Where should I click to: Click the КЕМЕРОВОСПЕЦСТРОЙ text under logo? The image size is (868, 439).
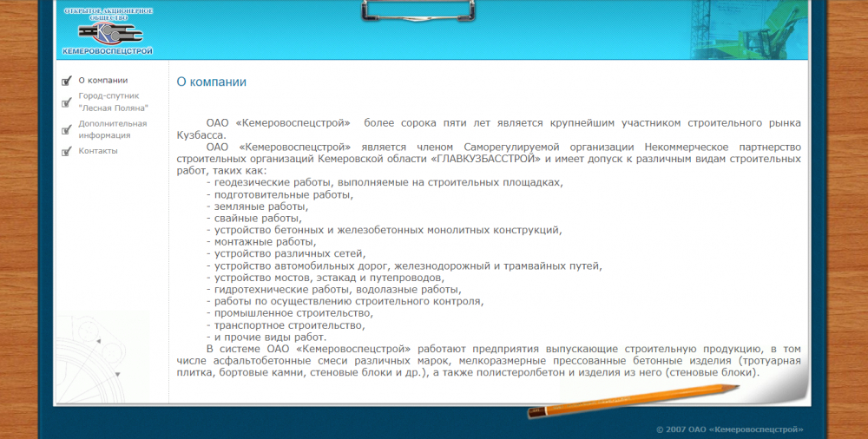click(108, 51)
